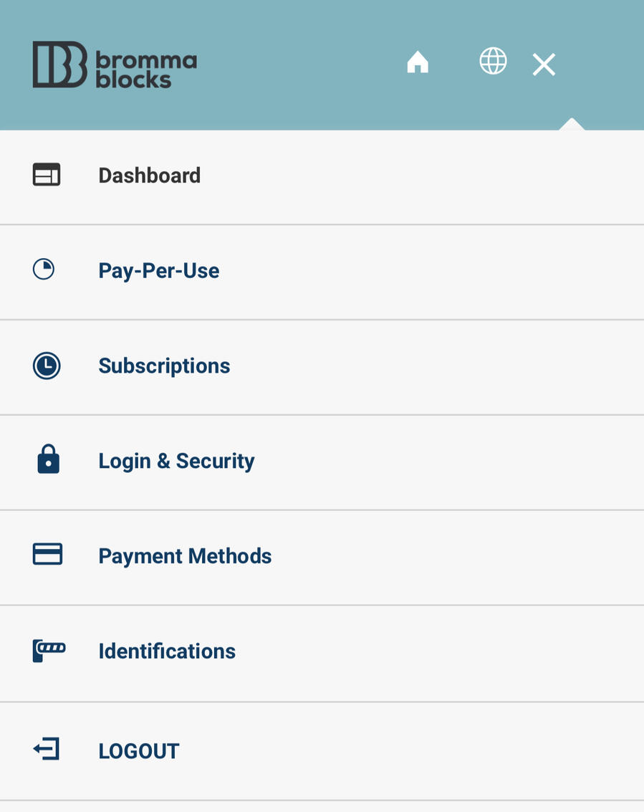Navigate to Payment Methods
The height and width of the screenshot is (812, 644).
185,556
